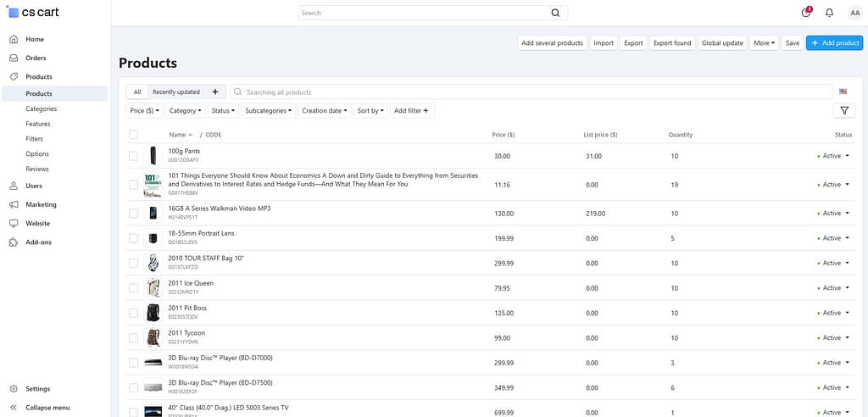Expand the Creation date filter dropdown
This screenshot has height=417, width=868.
325,111
